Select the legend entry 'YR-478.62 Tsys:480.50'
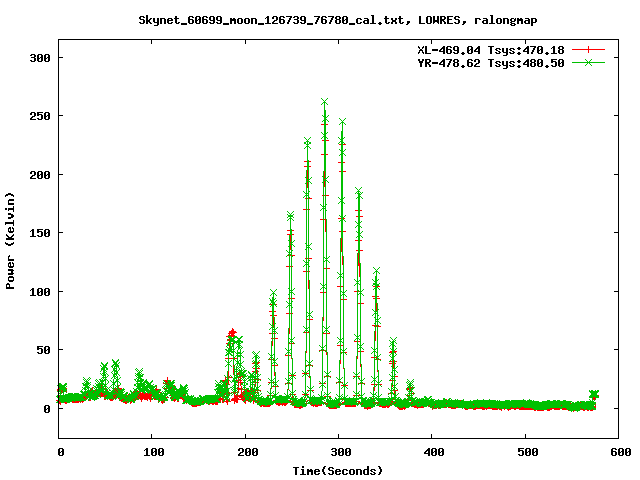This screenshot has height=480, width=640. click(x=491, y=63)
